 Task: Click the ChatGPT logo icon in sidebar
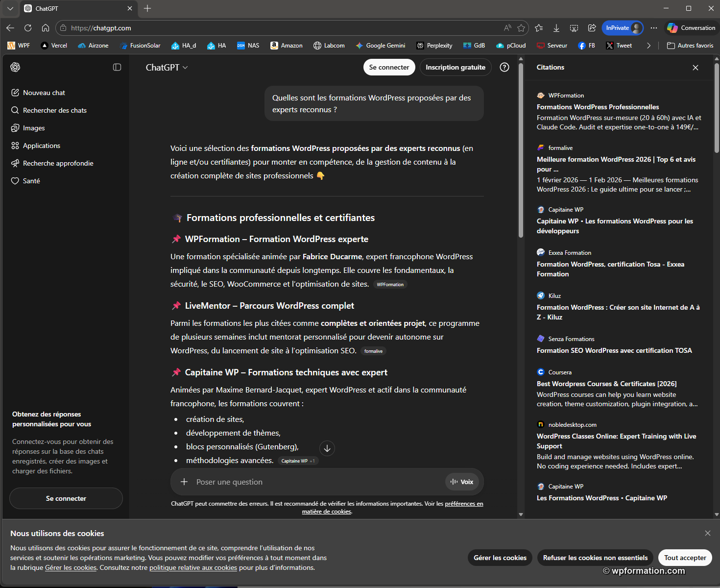coord(15,67)
